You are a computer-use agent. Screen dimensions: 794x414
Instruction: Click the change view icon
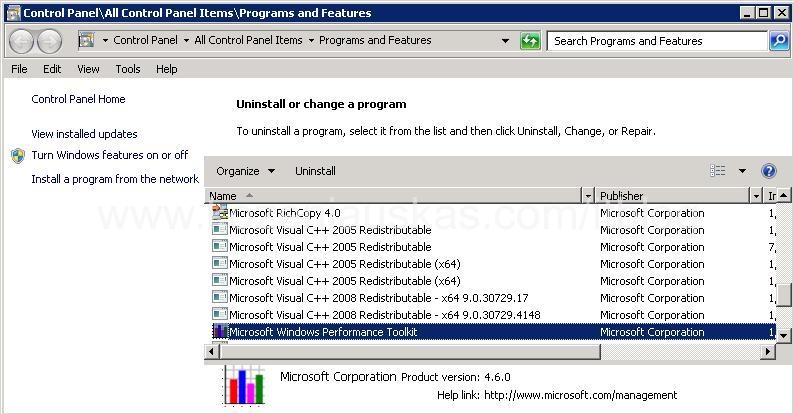click(x=718, y=171)
